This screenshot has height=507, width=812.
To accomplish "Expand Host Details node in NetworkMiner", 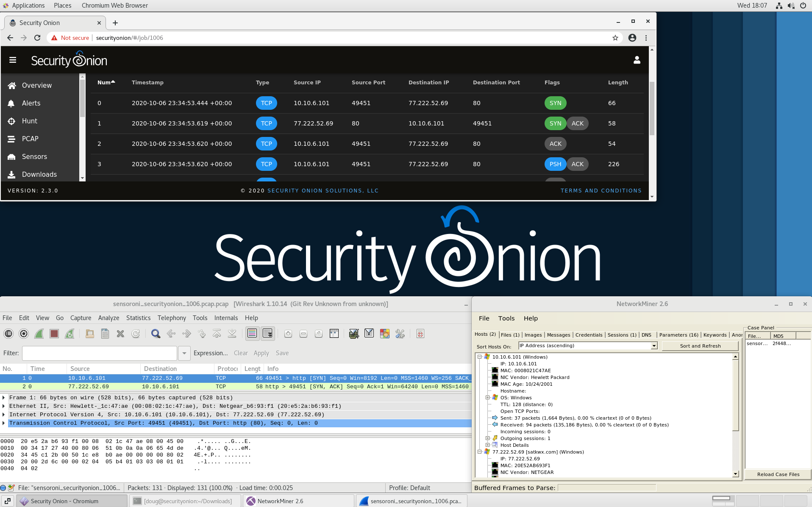I will click(x=487, y=445).
